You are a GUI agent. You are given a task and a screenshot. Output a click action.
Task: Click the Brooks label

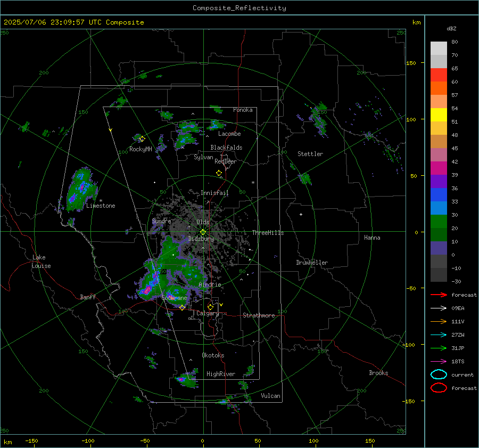click(378, 373)
